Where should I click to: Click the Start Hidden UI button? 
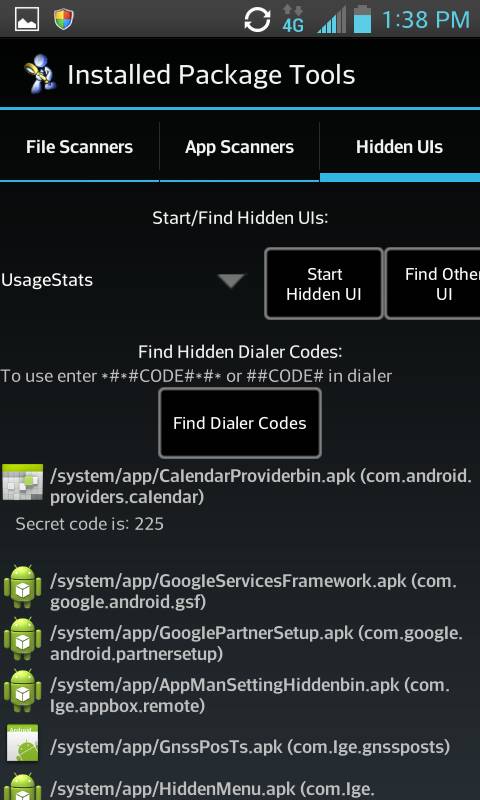[x=324, y=284]
